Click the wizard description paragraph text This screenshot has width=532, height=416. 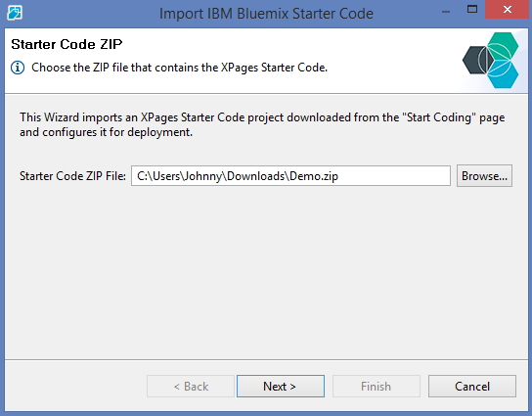(262, 124)
